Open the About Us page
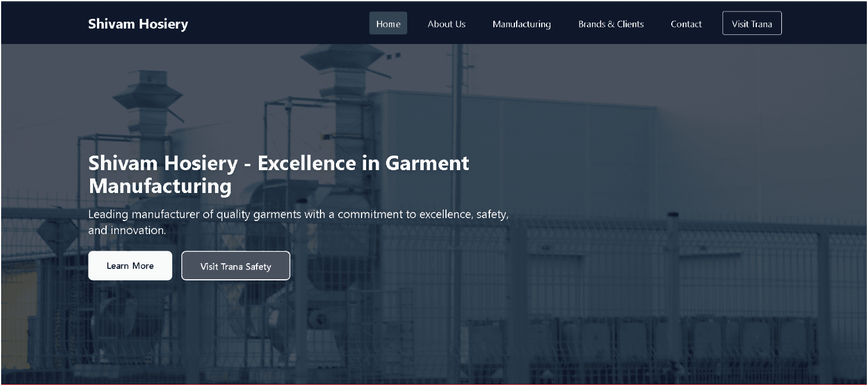 (447, 23)
